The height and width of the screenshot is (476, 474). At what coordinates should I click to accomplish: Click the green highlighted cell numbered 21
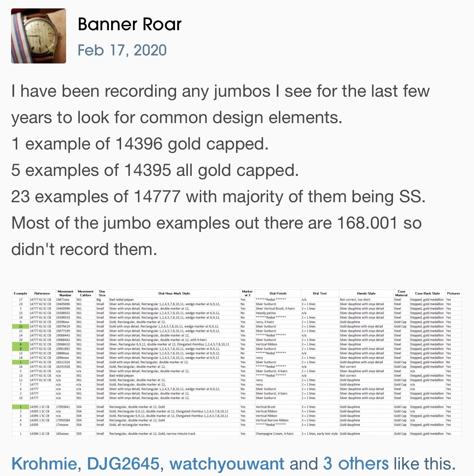coord(21,327)
